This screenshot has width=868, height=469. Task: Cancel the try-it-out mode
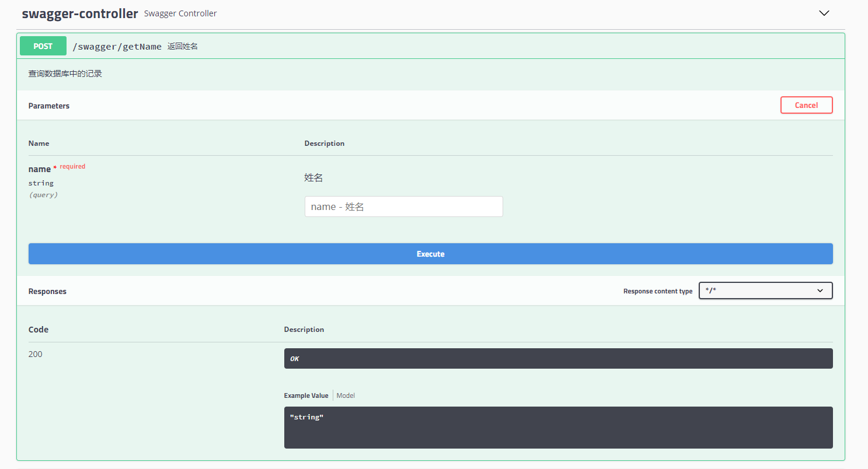click(x=806, y=105)
